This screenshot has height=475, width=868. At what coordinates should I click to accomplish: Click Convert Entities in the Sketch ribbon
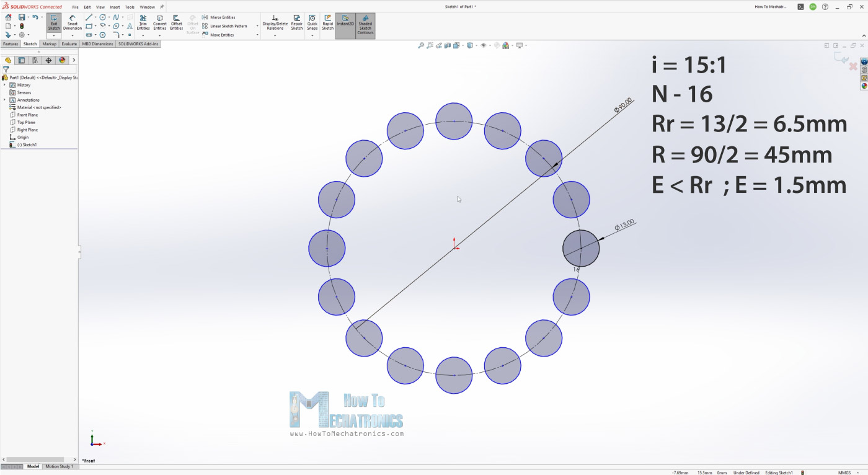click(x=160, y=22)
